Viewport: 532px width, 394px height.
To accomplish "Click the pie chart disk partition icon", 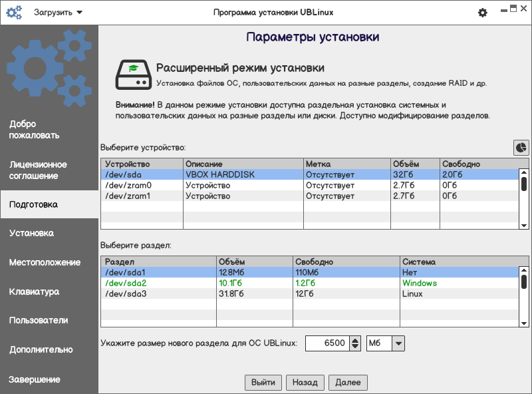I will 521,147.
